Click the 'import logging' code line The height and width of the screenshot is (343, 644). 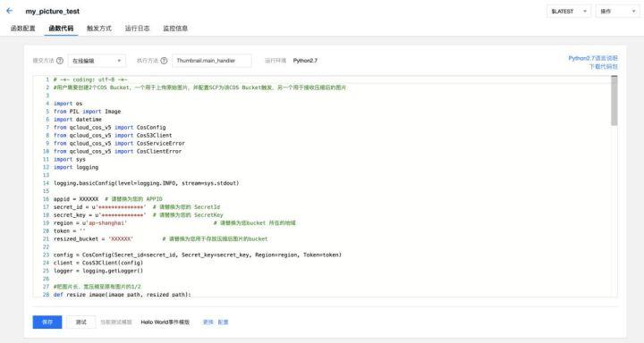(76, 167)
